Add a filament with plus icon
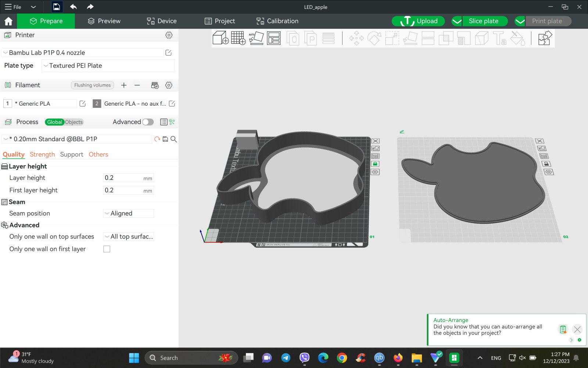588x368 pixels. coord(124,85)
